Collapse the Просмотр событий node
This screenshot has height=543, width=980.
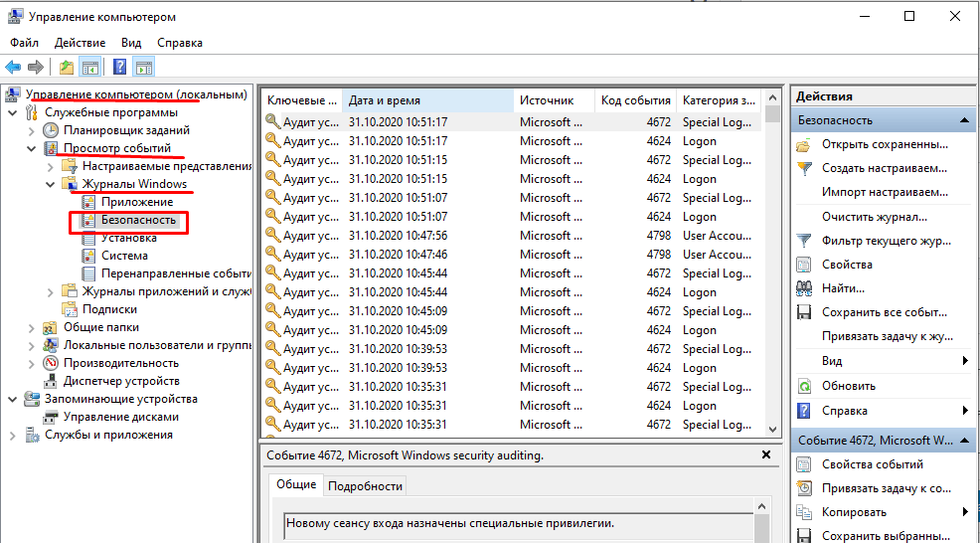click(x=32, y=149)
